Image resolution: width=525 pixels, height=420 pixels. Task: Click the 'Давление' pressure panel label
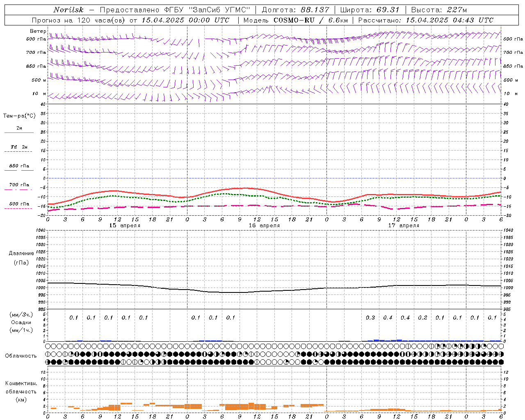click(21, 253)
